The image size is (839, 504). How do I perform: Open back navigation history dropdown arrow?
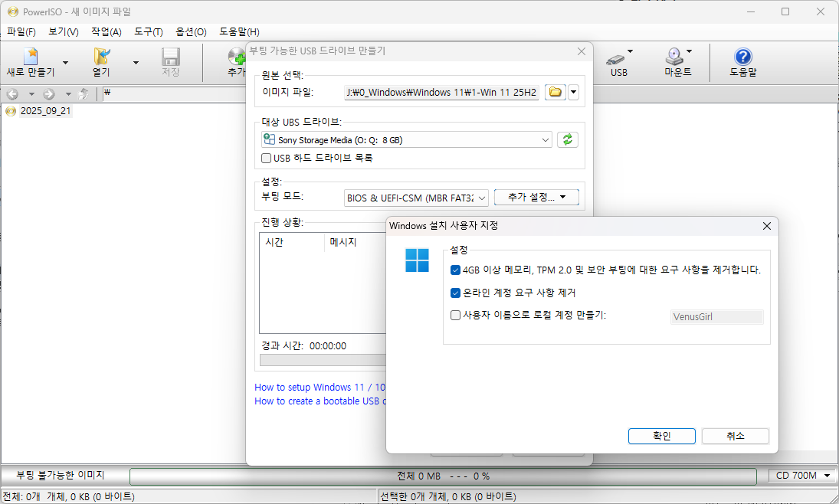click(31, 94)
